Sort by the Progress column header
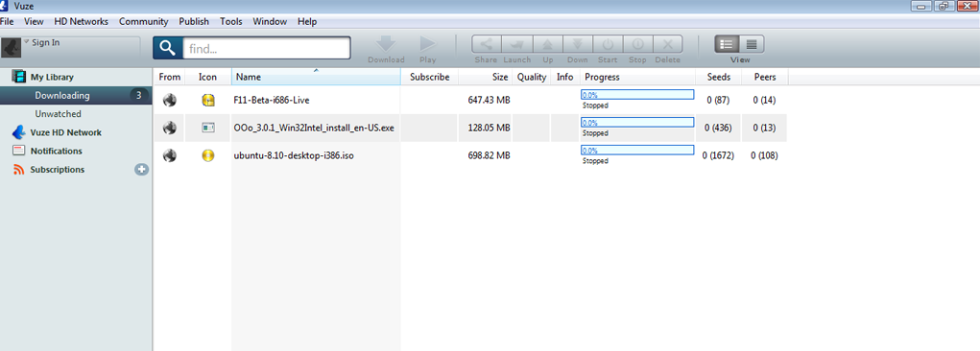The image size is (980, 351). 637,77
